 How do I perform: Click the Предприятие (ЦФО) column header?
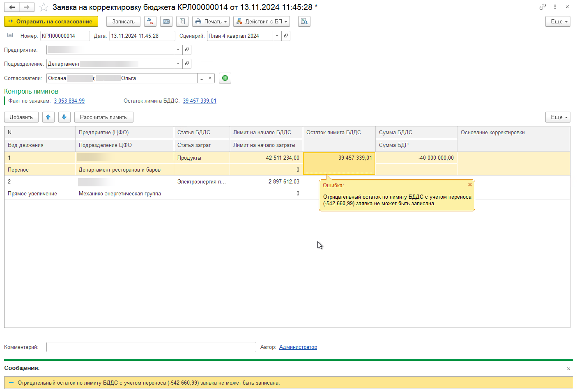(124, 133)
